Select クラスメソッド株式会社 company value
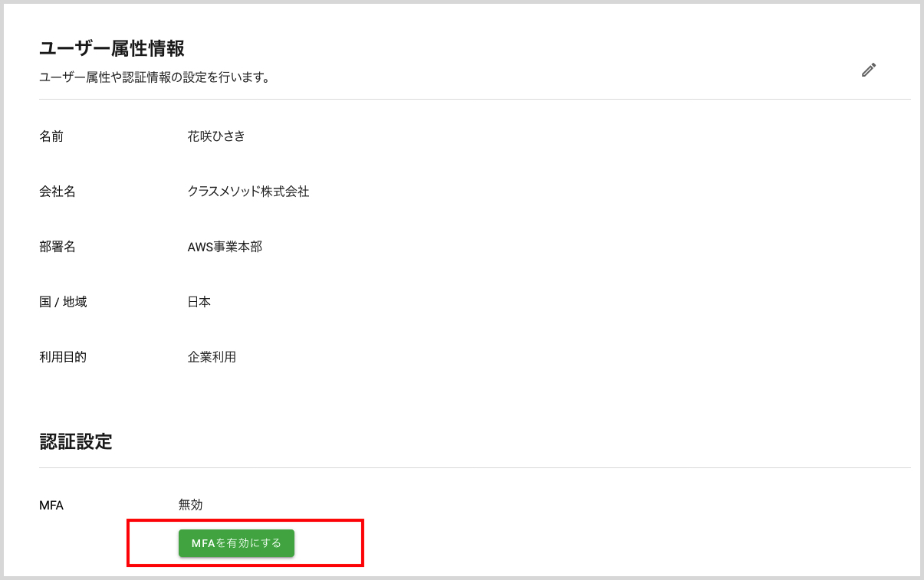This screenshot has width=924, height=580. (x=248, y=192)
